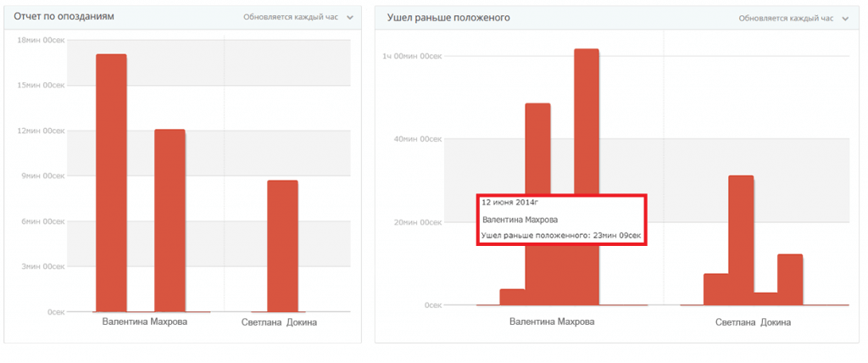Select the Отчет по опозданиям panel title

(x=64, y=17)
